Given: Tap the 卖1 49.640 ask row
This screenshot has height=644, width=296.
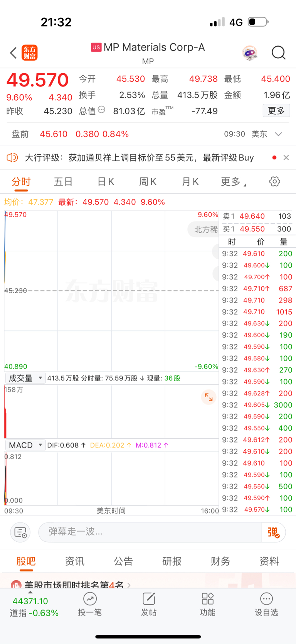Looking at the screenshot, I should (x=257, y=216).
